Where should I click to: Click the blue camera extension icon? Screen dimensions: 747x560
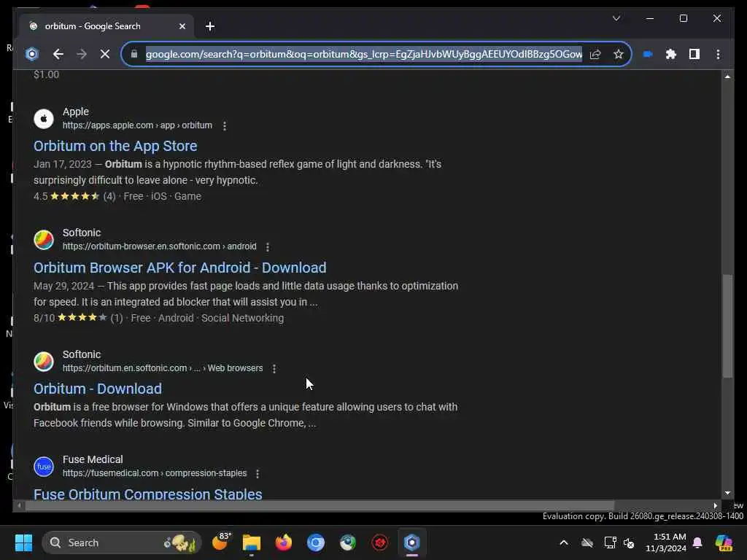tap(648, 54)
